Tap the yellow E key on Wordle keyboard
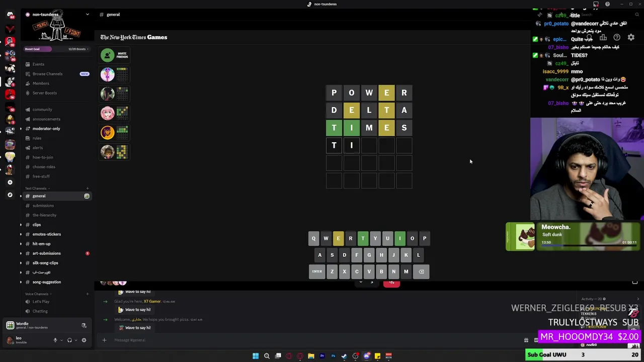Image resolution: width=644 pixels, height=362 pixels. [x=338, y=238]
